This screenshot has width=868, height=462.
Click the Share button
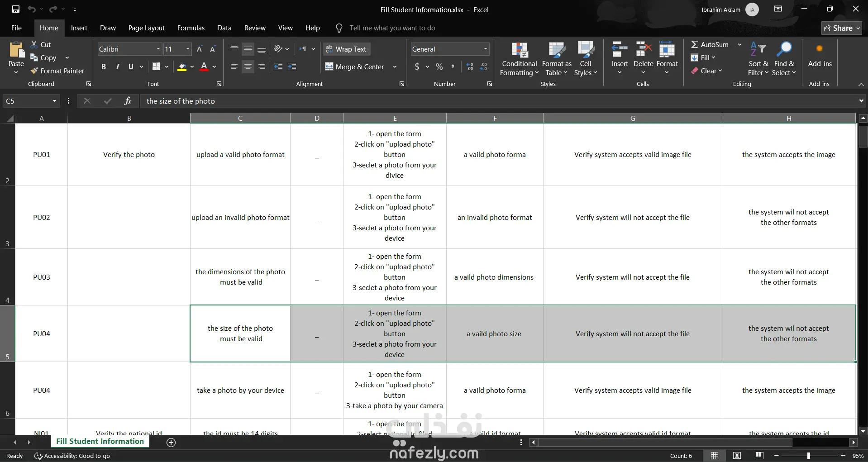pyautogui.click(x=841, y=28)
